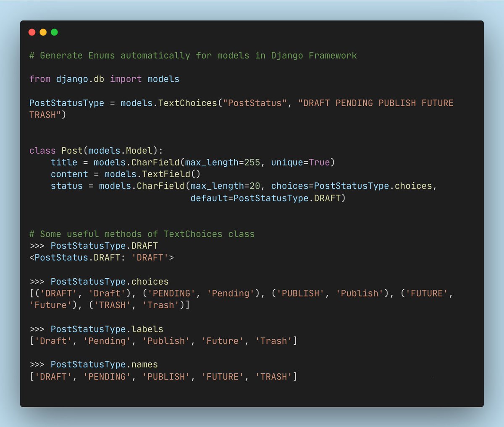Click the comment 'Generate Enums automatically for models'
The image size is (504, 427).
(193, 55)
